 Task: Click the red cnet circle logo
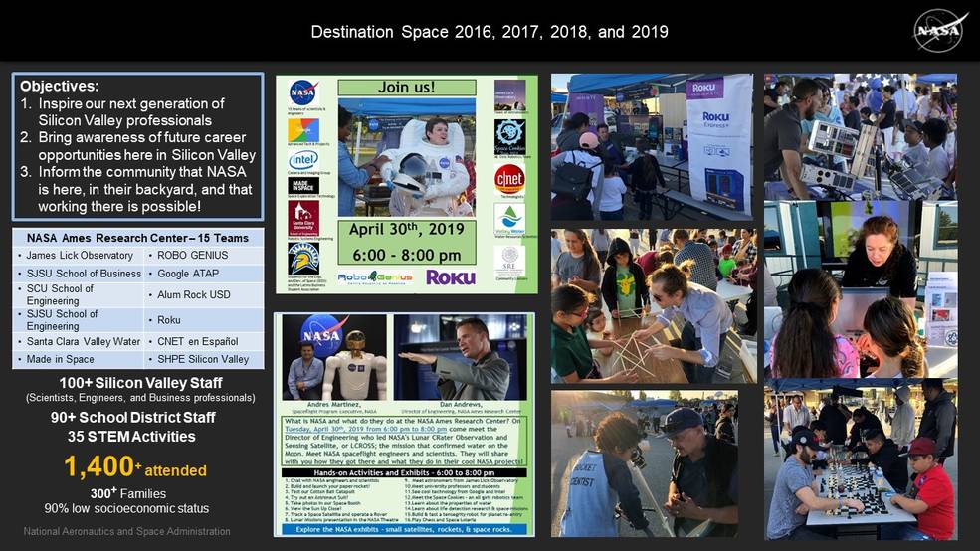[510, 179]
